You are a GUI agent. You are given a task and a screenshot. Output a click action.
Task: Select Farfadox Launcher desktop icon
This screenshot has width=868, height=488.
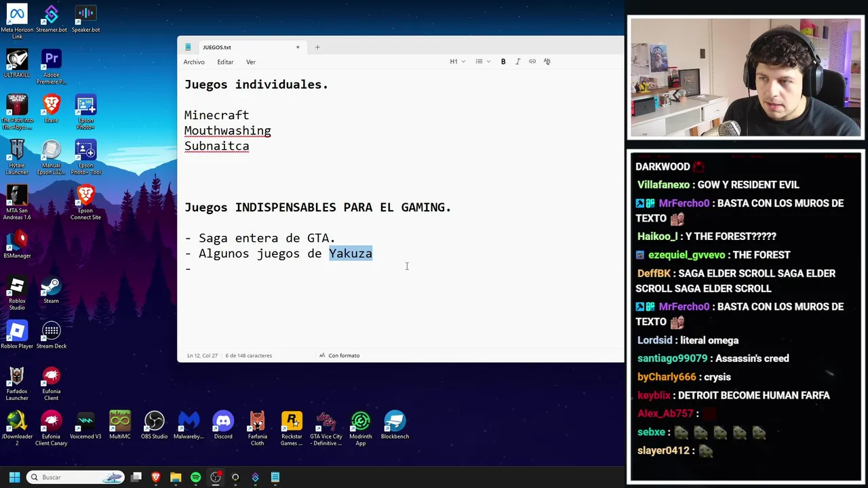(17, 383)
